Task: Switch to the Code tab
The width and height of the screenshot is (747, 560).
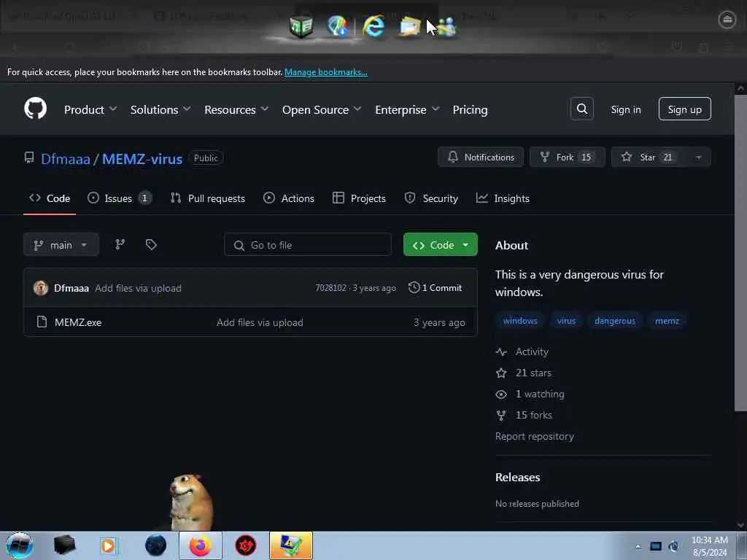Action: (50, 198)
